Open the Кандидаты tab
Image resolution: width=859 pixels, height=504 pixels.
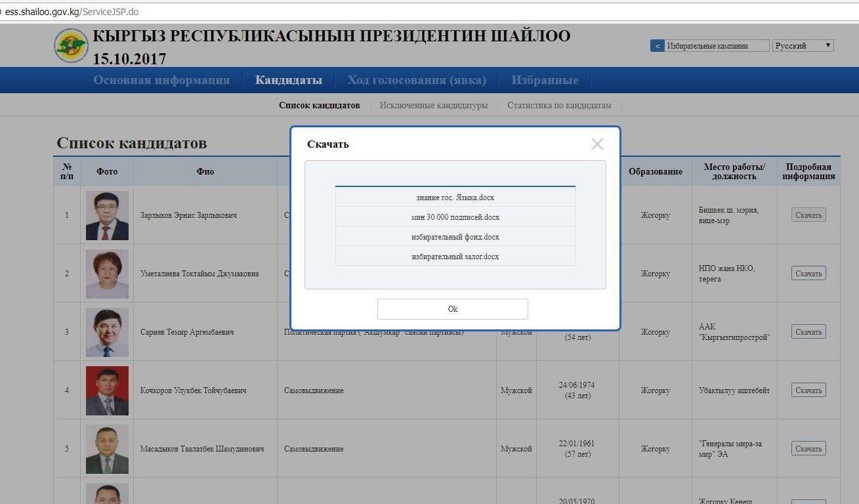[x=289, y=80]
